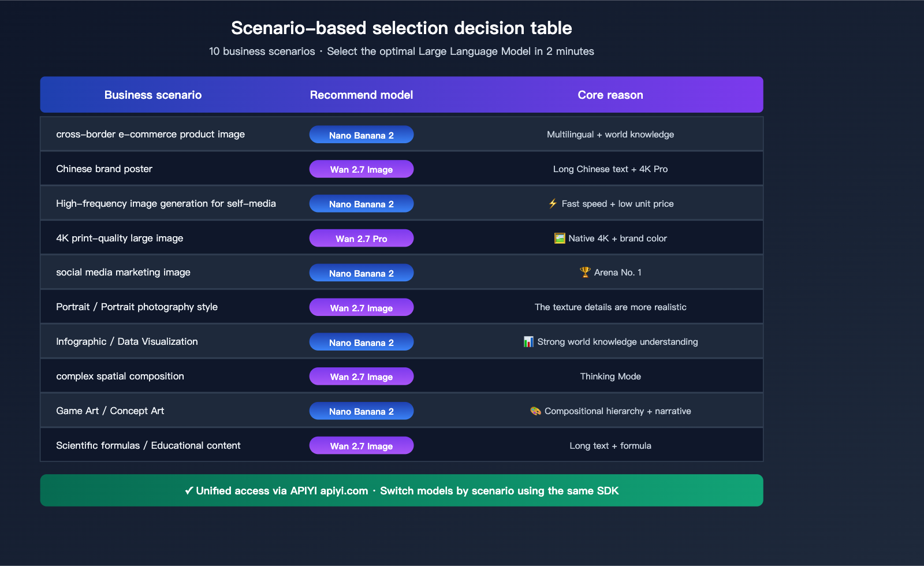Click the Thinking Mode reason text
The width and height of the screenshot is (924, 566).
610,377
